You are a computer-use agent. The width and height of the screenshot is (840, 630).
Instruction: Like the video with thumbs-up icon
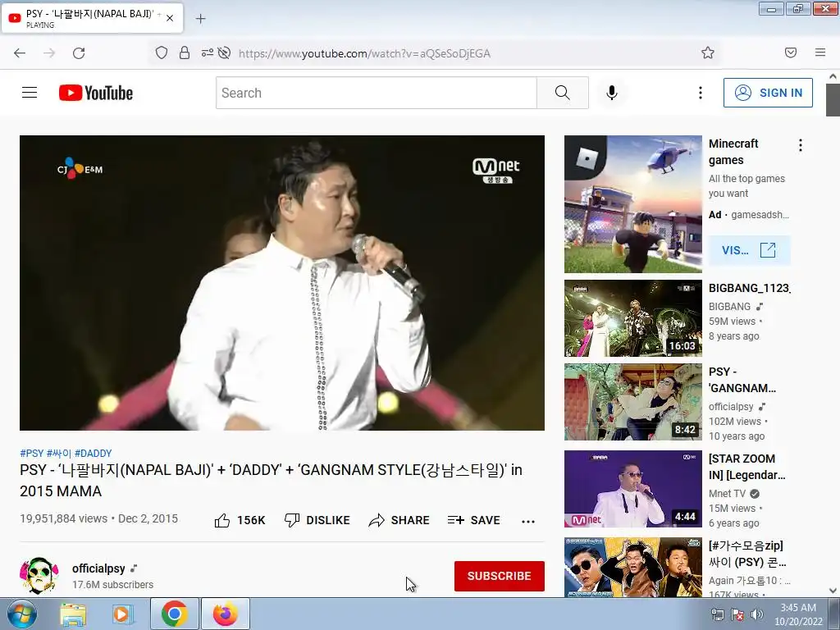tap(222, 520)
